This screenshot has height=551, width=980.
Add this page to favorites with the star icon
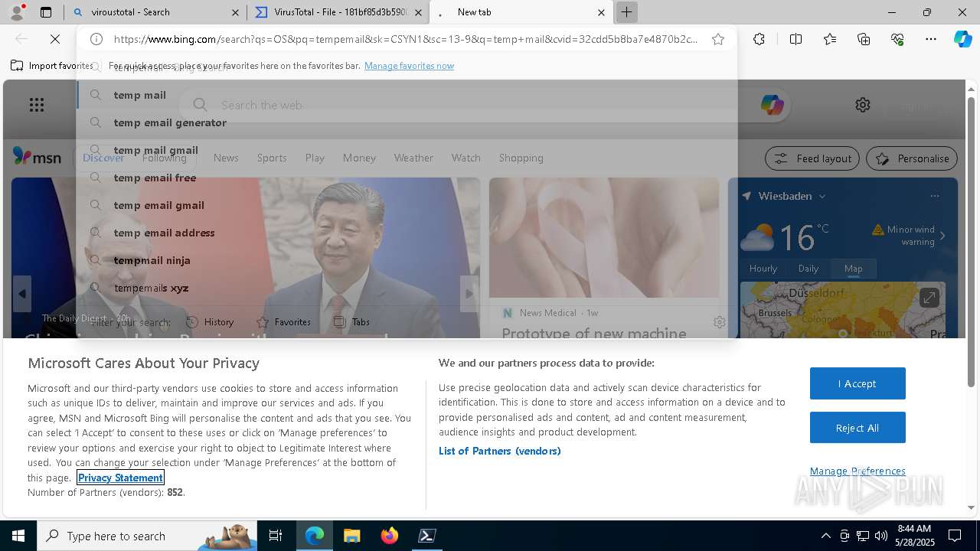[718, 39]
